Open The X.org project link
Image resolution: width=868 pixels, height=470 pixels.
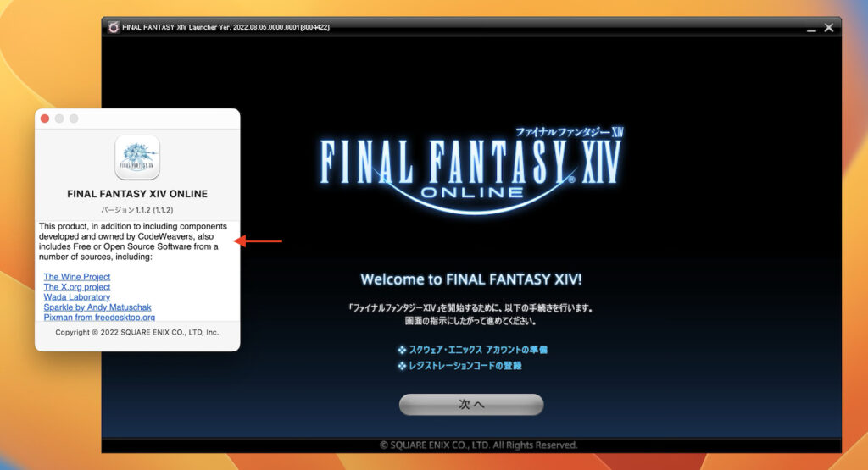point(77,287)
